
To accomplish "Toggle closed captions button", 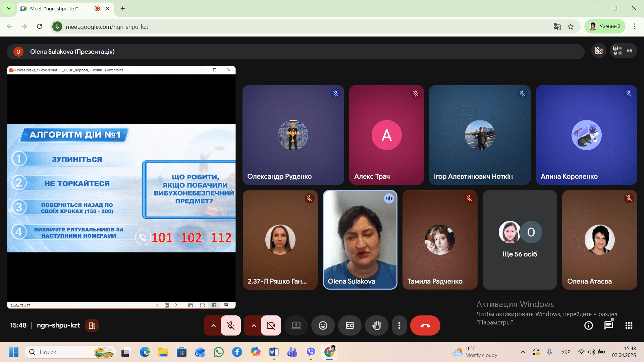I will pos(350,325).
